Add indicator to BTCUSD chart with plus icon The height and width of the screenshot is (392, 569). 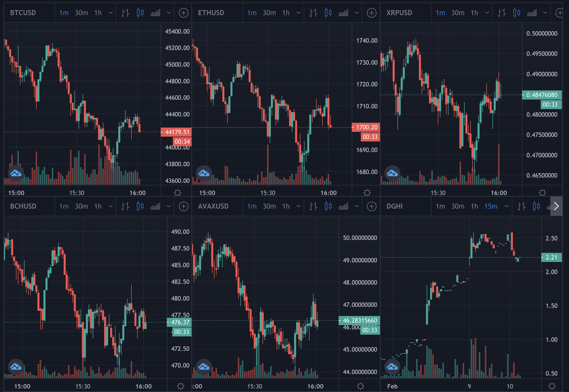tap(184, 13)
